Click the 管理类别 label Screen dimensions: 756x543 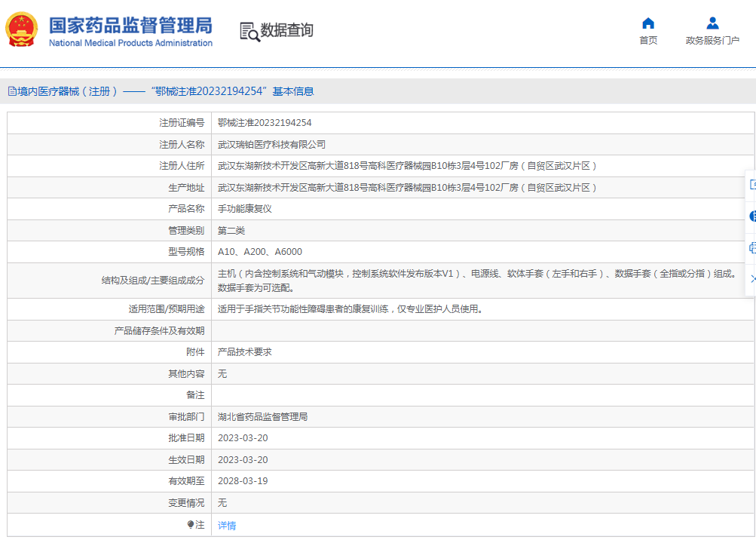click(x=186, y=231)
